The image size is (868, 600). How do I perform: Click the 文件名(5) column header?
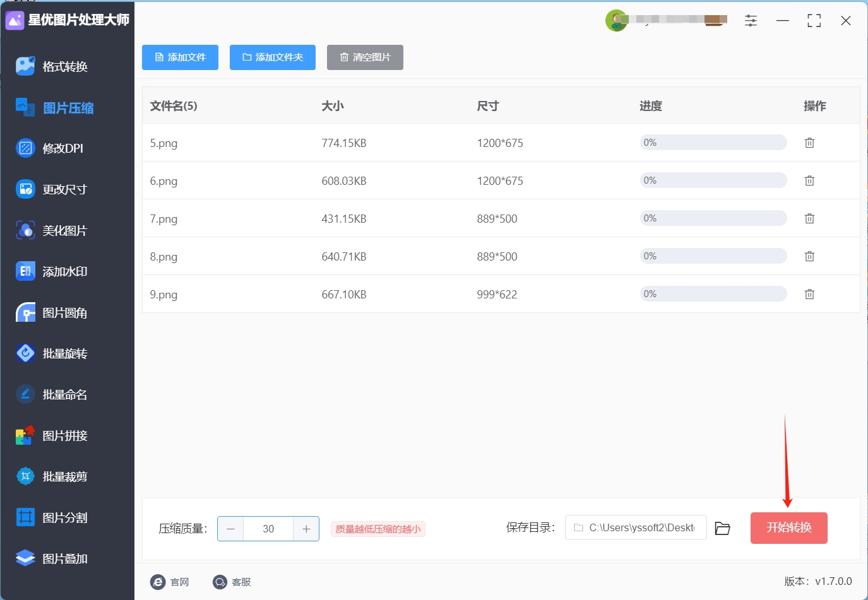tap(174, 106)
